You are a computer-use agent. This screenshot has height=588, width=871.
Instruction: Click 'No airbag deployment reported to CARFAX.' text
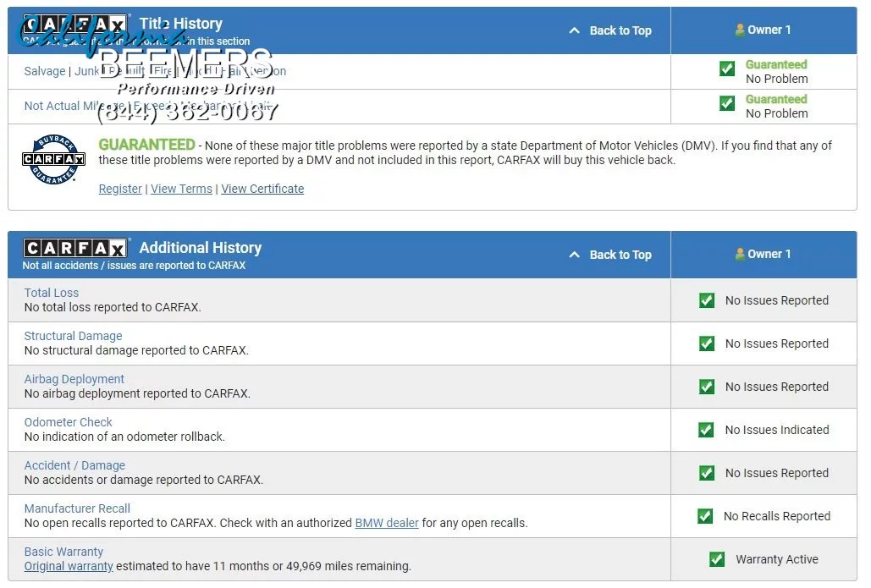tap(137, 393)
